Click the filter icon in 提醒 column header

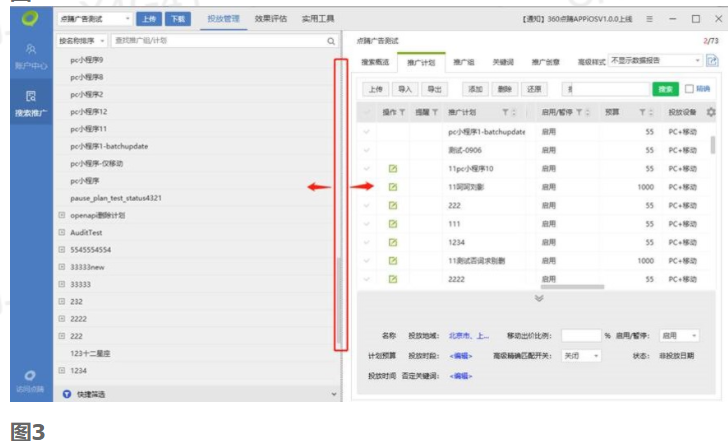click(x=435, y=112)
